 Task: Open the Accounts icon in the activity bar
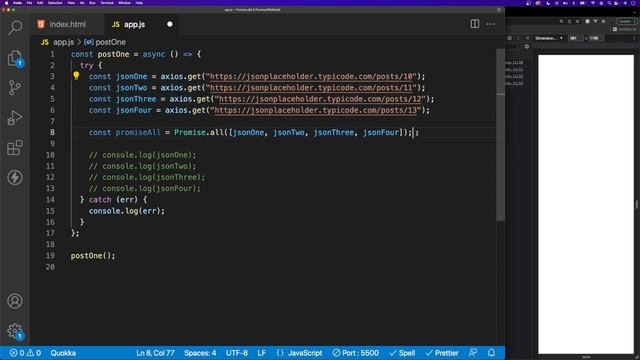(15, 301)
